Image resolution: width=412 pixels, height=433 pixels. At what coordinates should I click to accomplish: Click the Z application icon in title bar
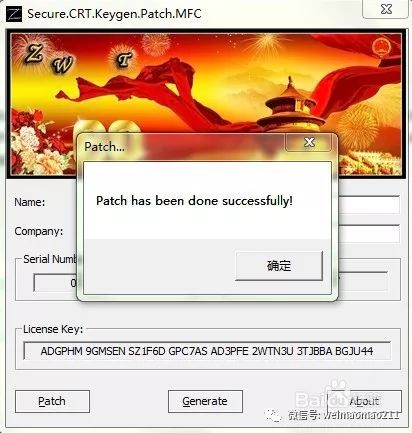click(14, 14)
